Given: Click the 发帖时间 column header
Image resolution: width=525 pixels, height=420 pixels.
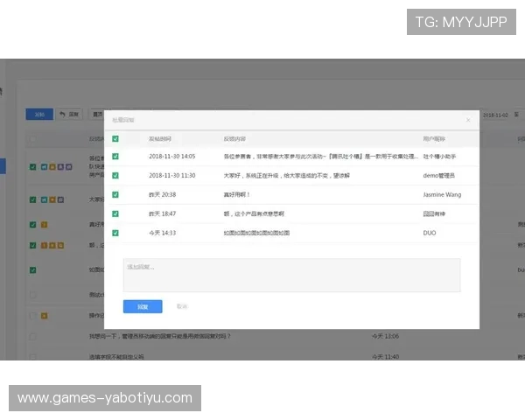Looking at the screenshot, I should 160,138.
